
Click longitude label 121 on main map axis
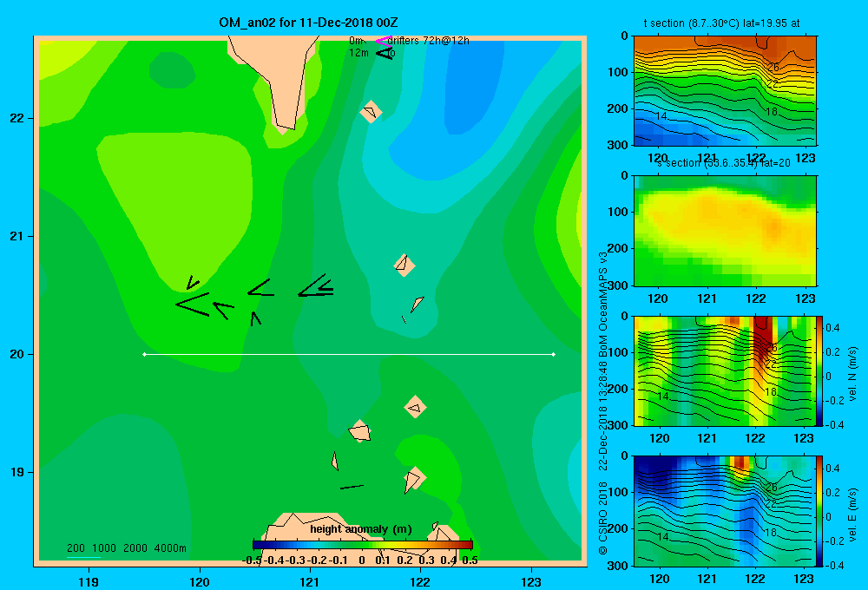point(310,581)
